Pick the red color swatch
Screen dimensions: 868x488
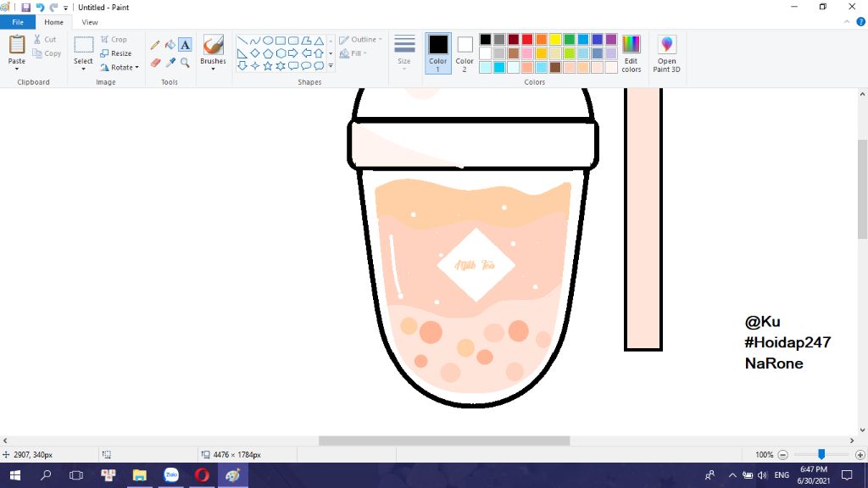[x=527, y=39]
